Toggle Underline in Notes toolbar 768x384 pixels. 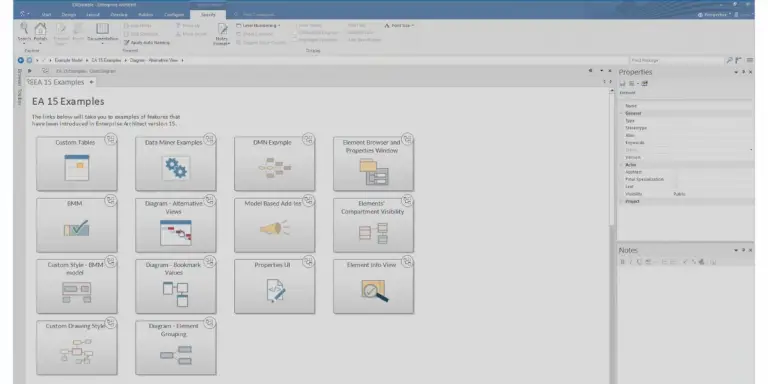[639, 262]
